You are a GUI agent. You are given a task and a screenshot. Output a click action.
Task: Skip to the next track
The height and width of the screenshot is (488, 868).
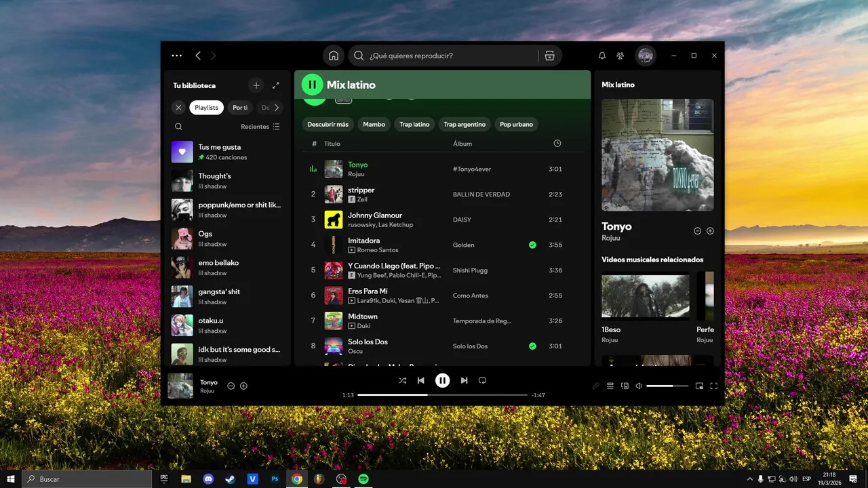click(x=464, y=380)
